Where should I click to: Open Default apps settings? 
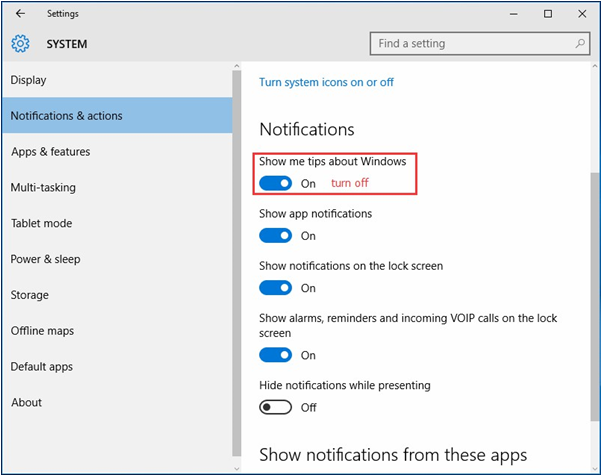click(x=117, y=367)
